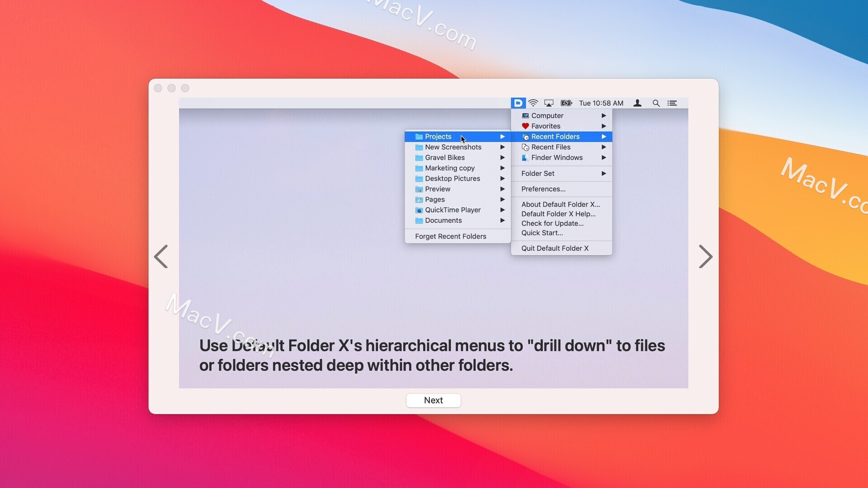This screenshot has height=488, width=868.
Task: Expand the Gravel Bikes submenu arrow
Action: [x=502, y=158]
